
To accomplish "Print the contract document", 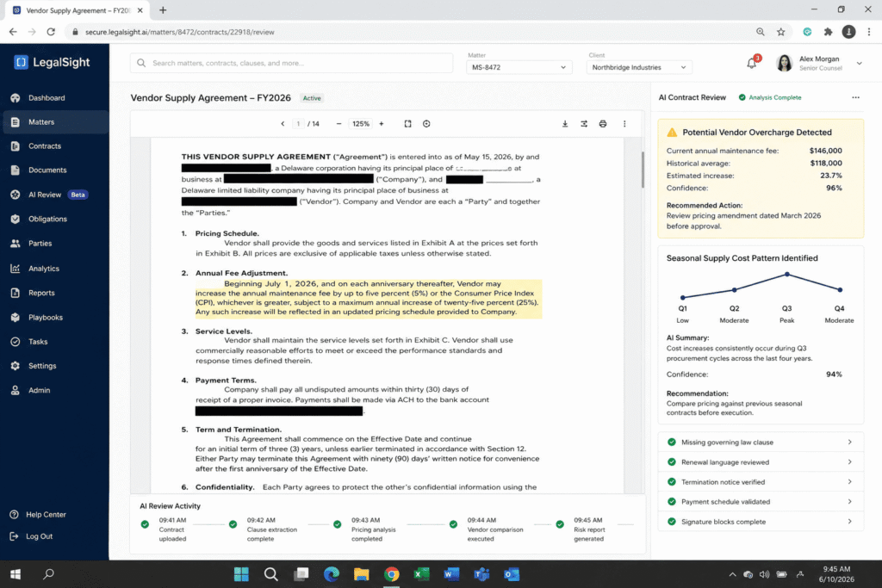I will (x=602, y=124).
